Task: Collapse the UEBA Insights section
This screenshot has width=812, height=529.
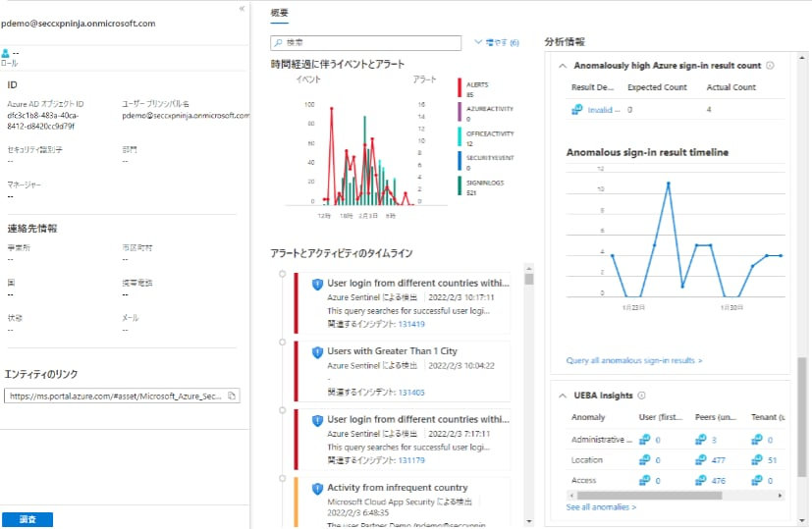Action: 563,396
